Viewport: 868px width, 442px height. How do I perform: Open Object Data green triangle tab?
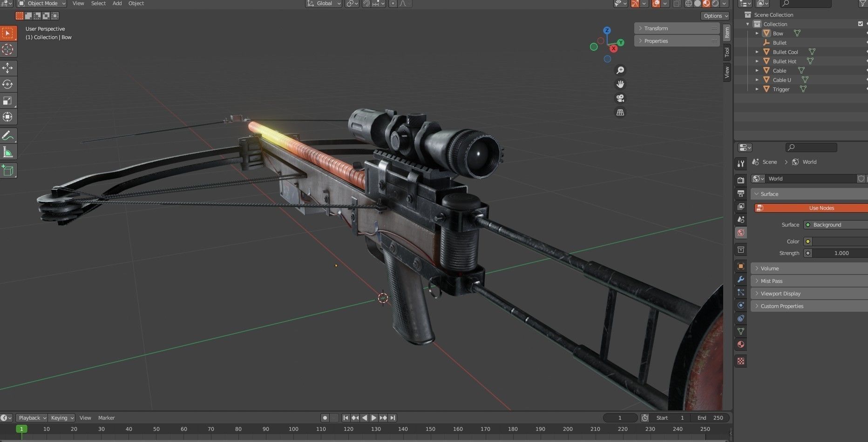(741, 331)
